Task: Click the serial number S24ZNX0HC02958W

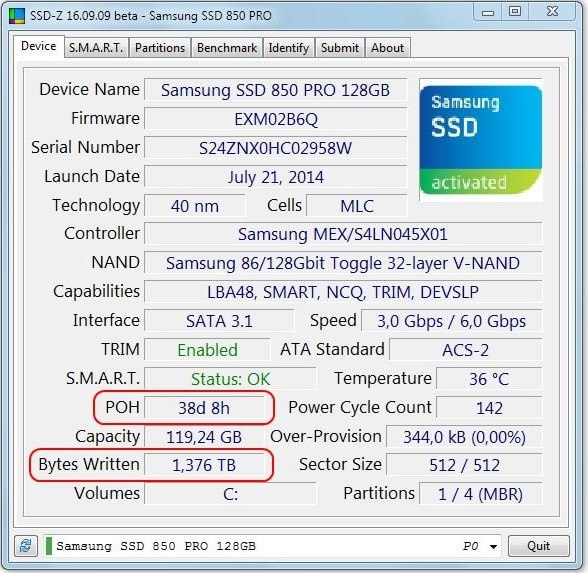Action: pyautogui.click(x=276, y=148)
